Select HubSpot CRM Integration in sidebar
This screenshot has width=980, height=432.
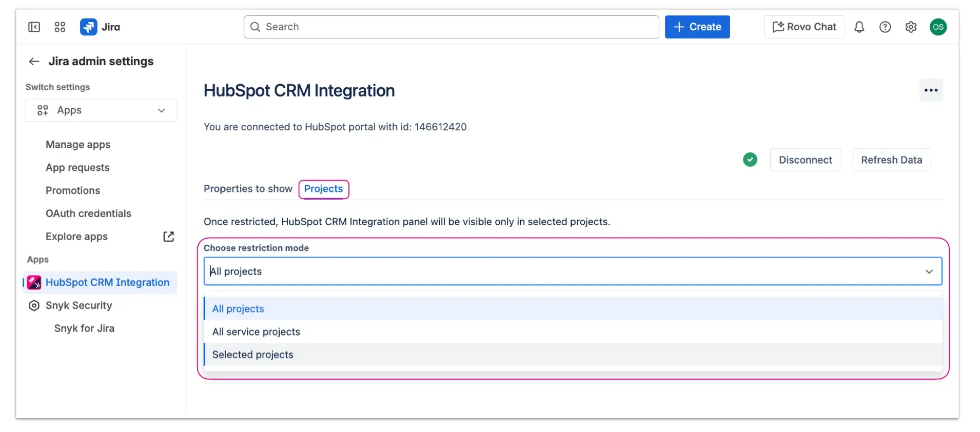[100, 283]
